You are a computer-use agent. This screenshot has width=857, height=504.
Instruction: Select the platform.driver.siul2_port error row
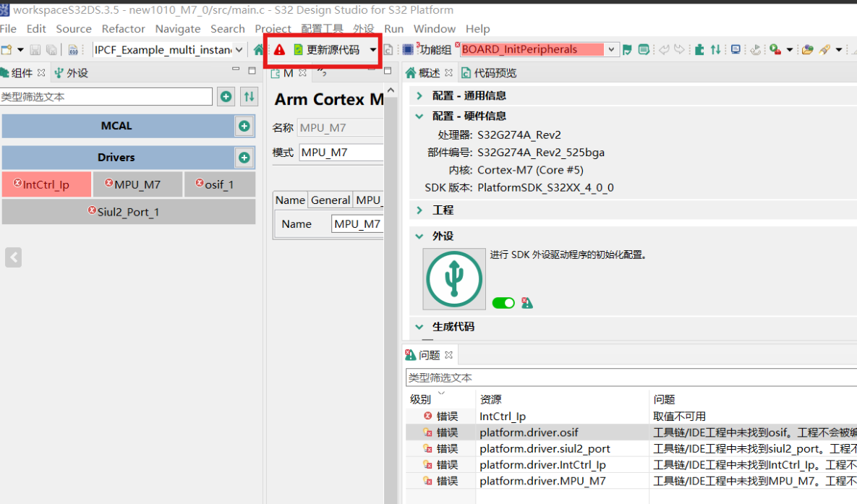pyautogui.click(x=631, y=448)
